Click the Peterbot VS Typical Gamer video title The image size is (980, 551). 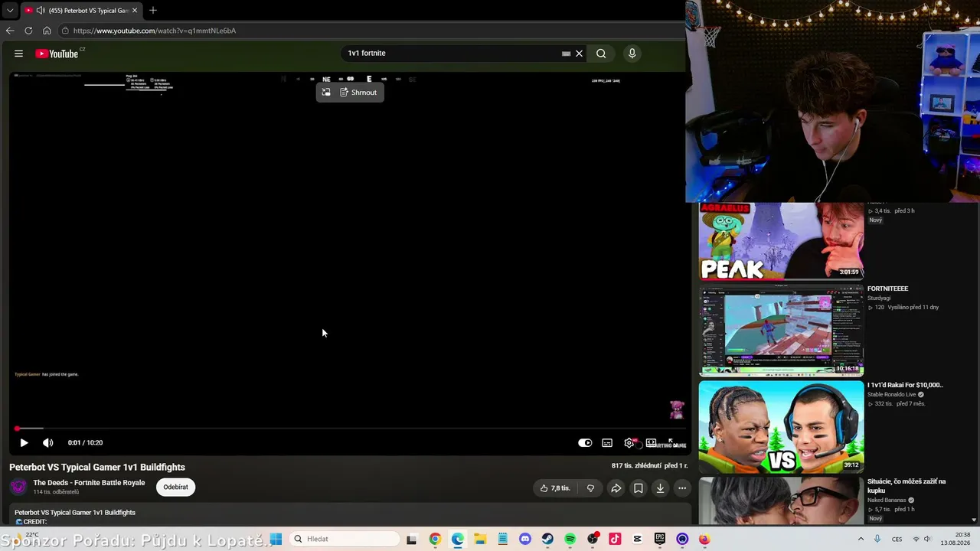(x=97, y=467)
